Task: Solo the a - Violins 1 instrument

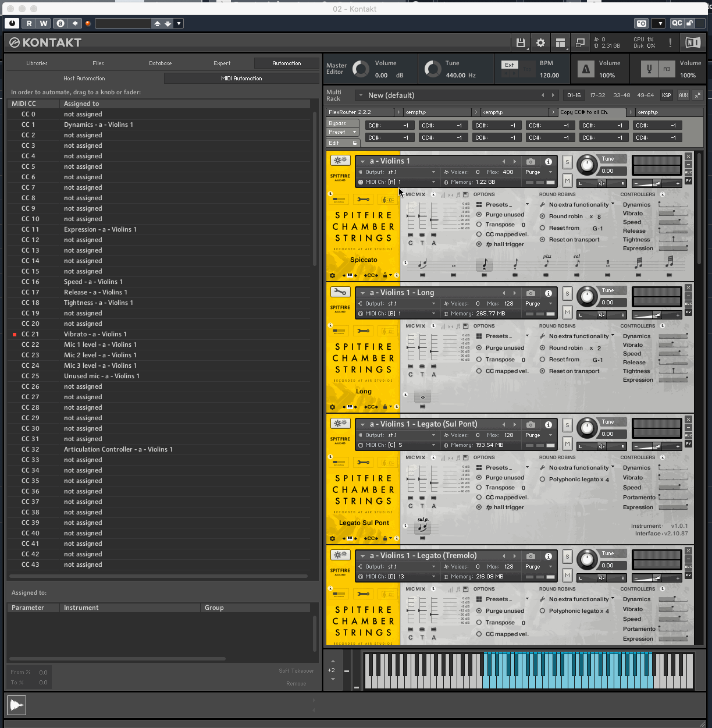Action: pos(567,162)
